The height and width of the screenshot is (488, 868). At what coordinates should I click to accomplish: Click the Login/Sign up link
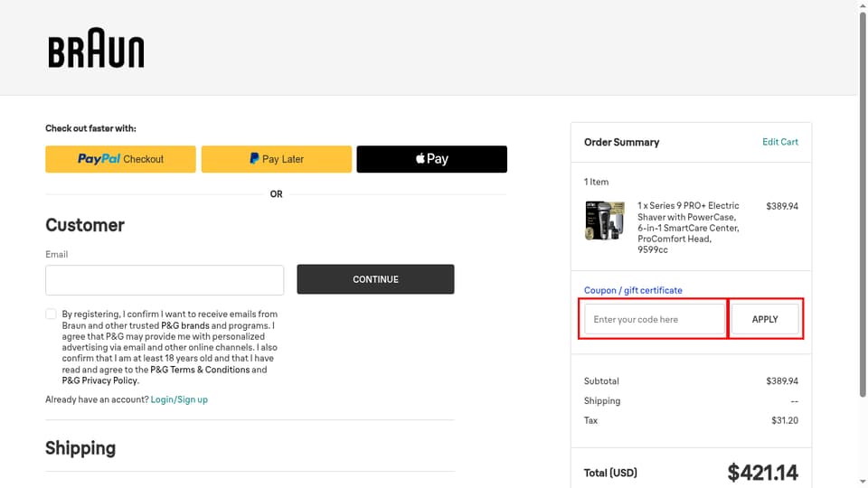click(x=179, y=399)
